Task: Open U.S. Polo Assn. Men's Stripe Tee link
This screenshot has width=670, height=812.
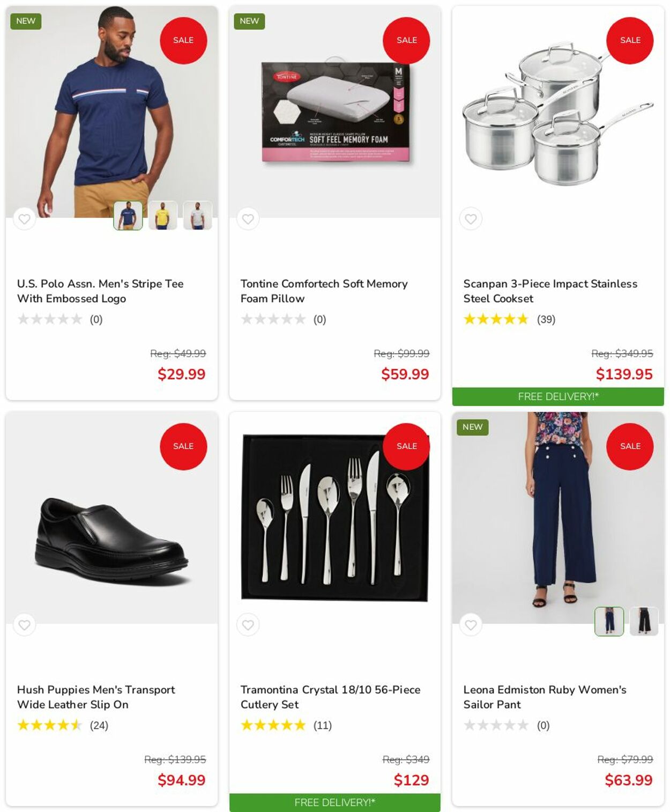Action: (100, 291)
